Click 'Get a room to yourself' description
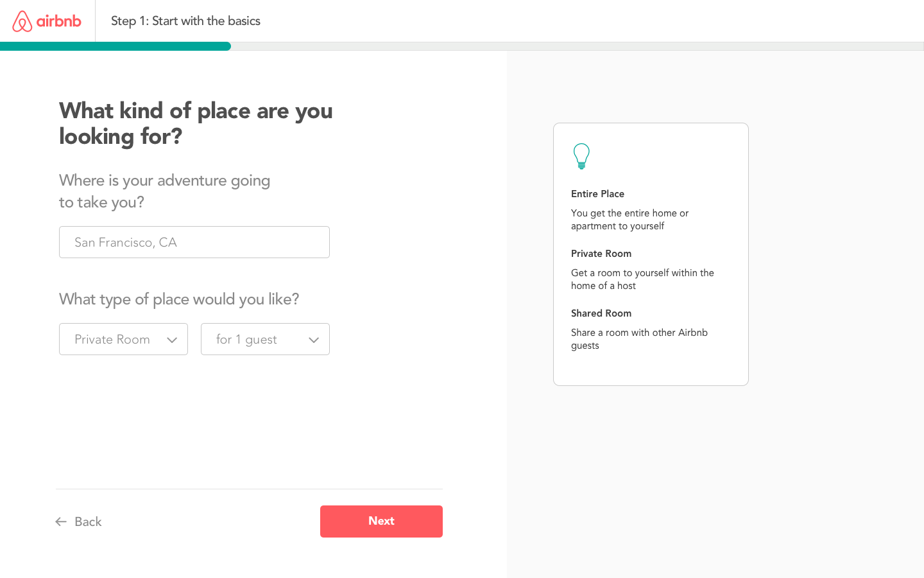Image resolution: width=924 pixels, height=578 pixels. pos(642,279)
